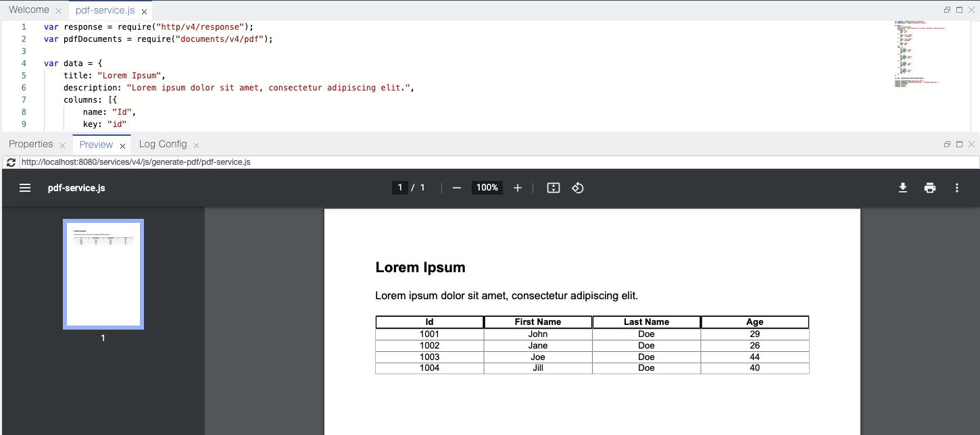Click the 'Lorem Ipsum' PDF heading

click(x=420, y=267)
